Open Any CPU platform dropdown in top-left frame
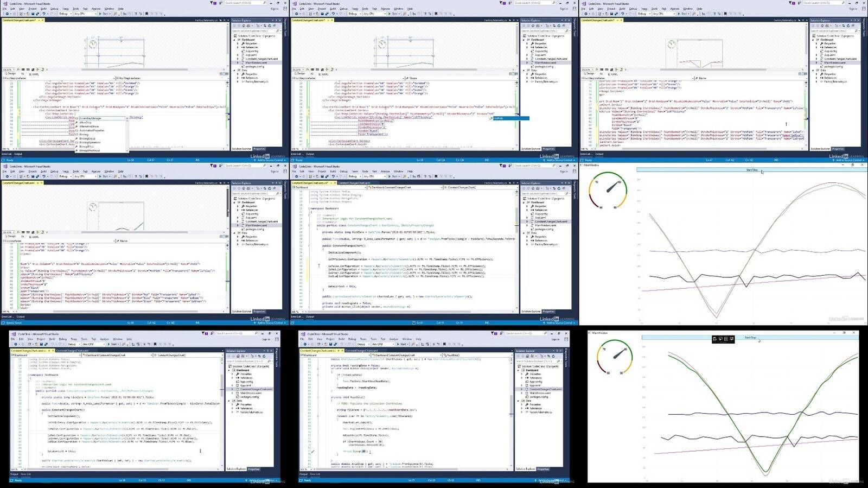The height and width of the screenshot is (488, 868). pos(85,14)
